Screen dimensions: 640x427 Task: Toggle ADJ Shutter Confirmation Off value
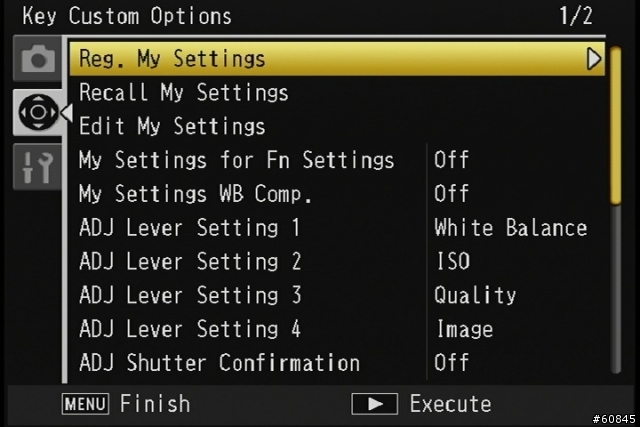point(451,363)
